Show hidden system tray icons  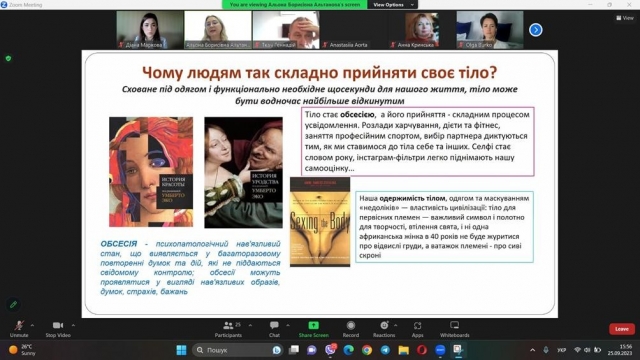click(x=532, y=350)
